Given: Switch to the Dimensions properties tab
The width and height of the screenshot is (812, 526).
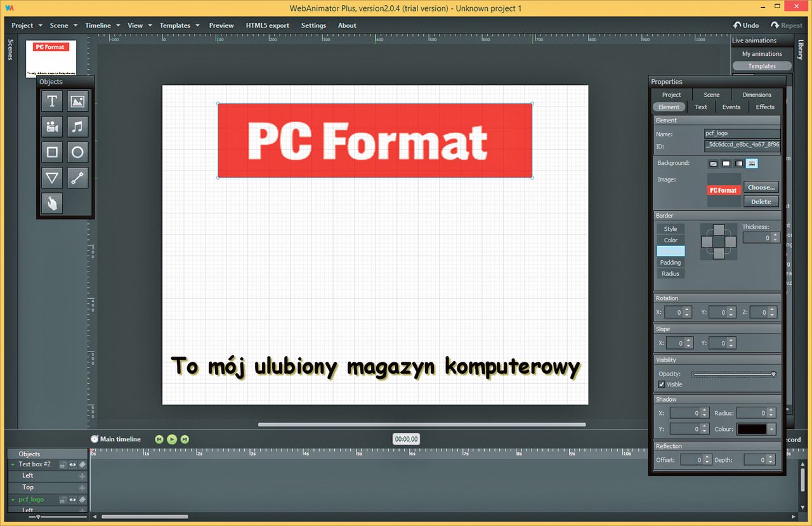Looking at the screenshot, I should click(x=757, y=95).
